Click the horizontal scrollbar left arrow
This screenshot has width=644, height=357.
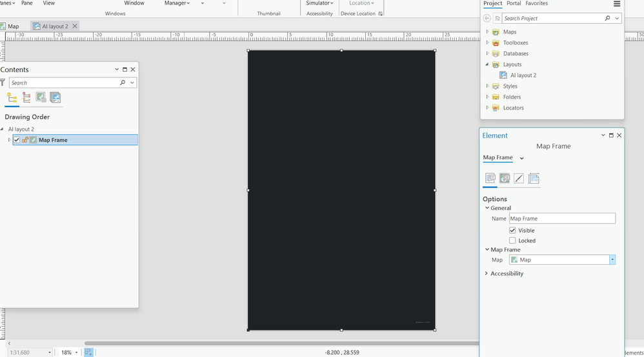(9, 343)
